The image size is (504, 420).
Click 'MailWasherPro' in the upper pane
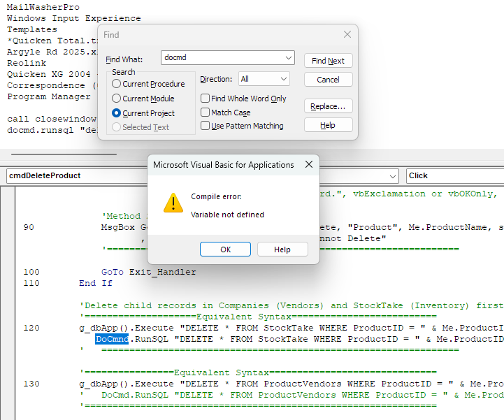click(43, 7)
